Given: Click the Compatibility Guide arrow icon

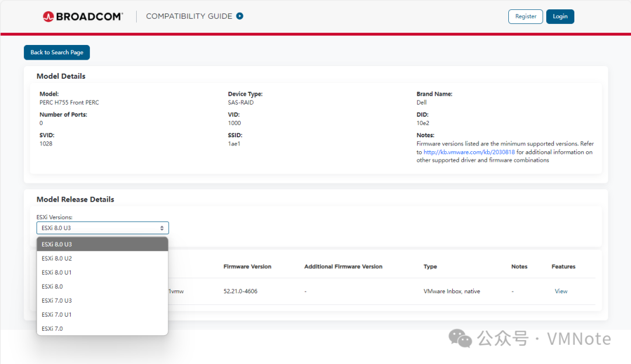Looking at the screenshot, I should click(x=240, y=16).
